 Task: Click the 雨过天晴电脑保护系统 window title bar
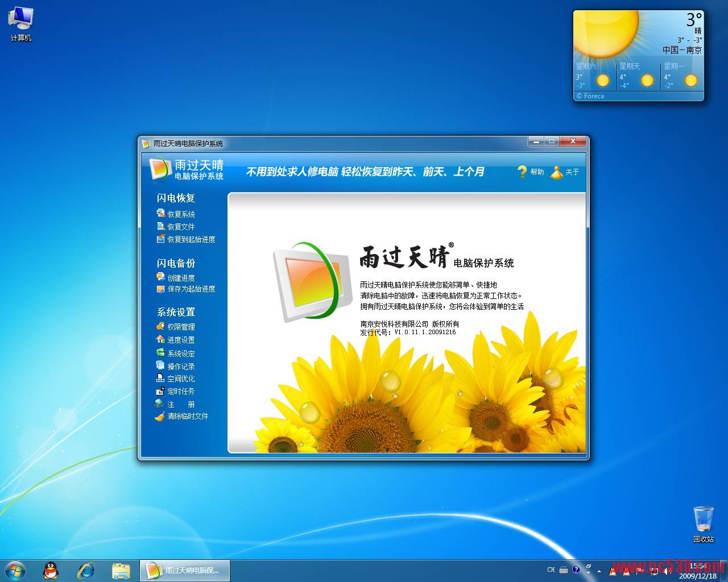point(333,143)
